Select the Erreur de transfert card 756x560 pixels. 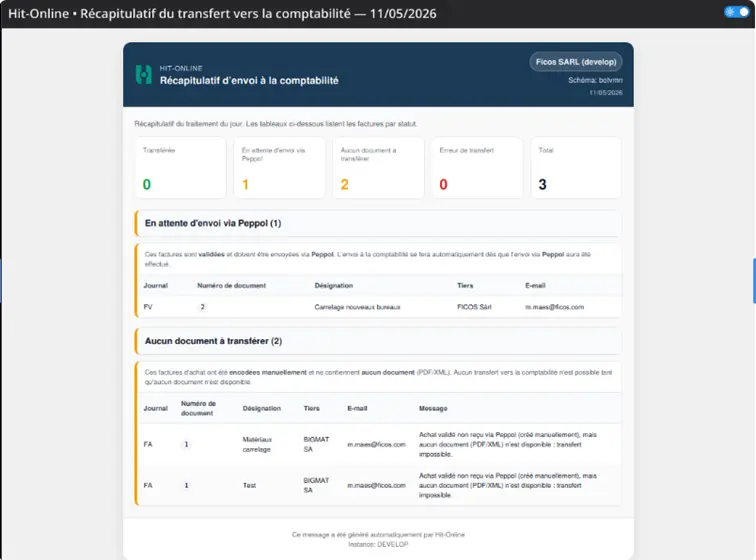click(477, 167)
